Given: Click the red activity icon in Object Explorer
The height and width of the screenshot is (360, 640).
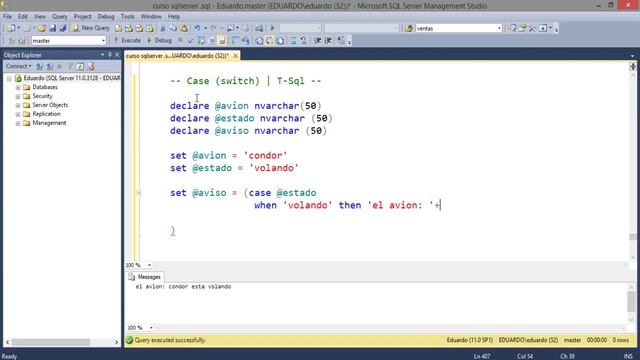Looking at the screenshot, I should pos(91,66).
